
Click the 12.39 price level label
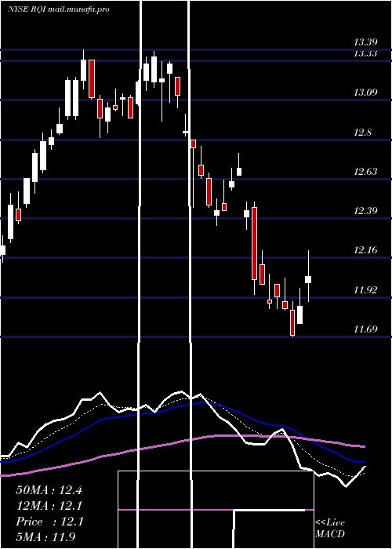[365, 211]
